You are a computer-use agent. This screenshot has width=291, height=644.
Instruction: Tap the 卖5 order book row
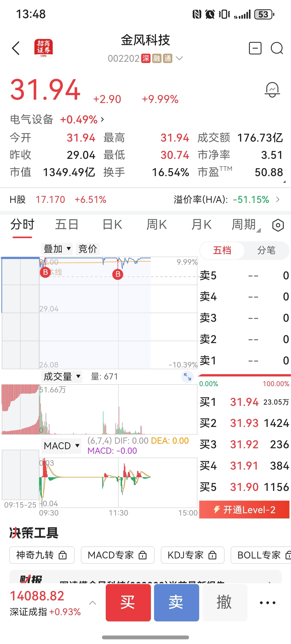(244, 276)
